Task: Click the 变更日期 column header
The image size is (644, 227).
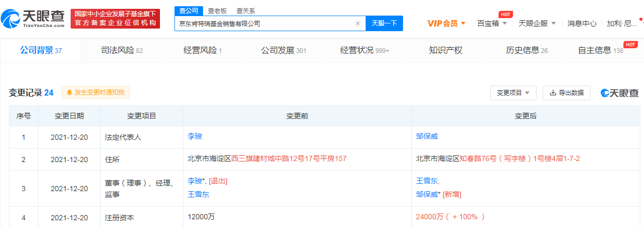Action: [x=69, y=116]
